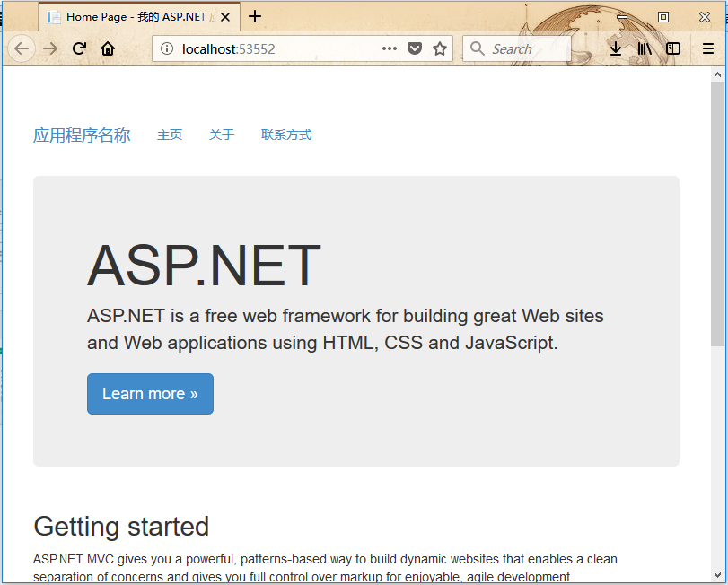728x585 pixels.
Task: Show site information icon in address bar
Action: pos(167,48)
